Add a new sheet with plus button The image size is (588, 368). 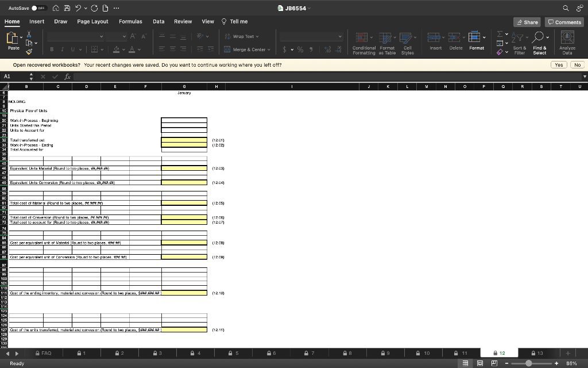(568, 353)
